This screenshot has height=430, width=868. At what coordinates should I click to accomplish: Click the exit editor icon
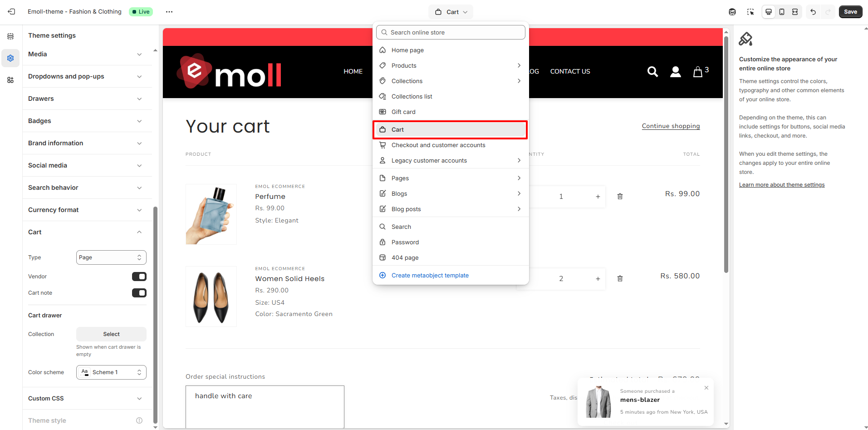pyautogui.click(x=11, y=12)
